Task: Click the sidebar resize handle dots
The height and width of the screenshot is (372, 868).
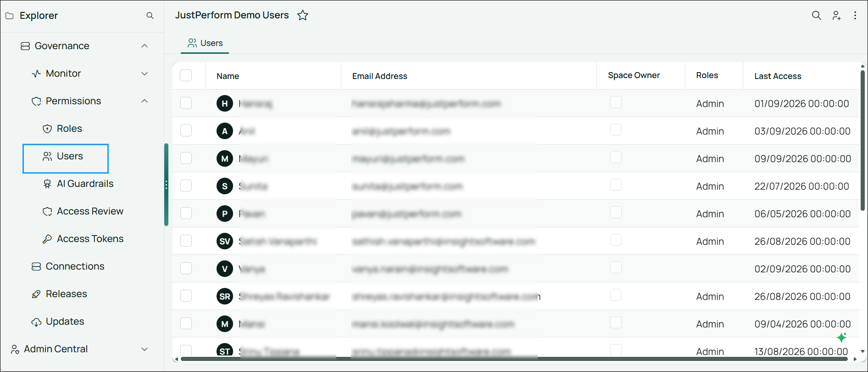Action: pyautogui.click(x=166, y=185)
